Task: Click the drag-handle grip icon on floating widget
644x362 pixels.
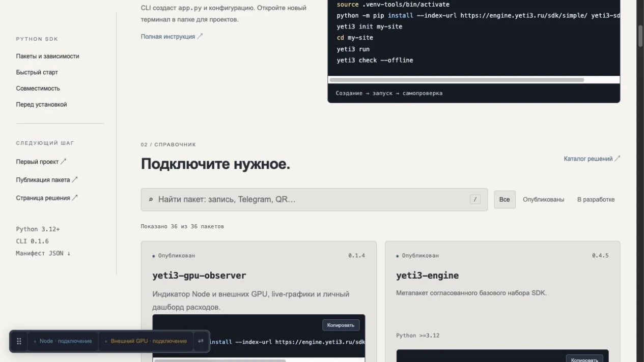Action: (x=19, y=341)
